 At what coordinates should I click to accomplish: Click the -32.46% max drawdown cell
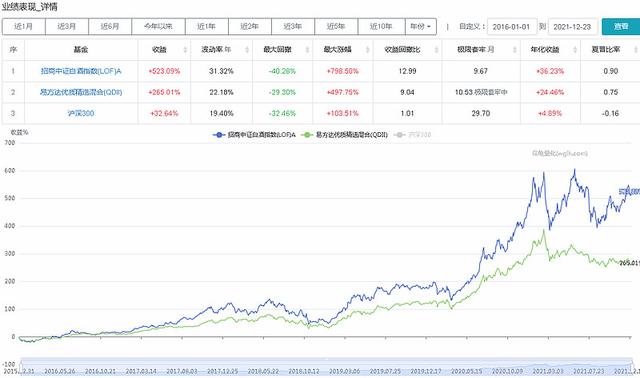pos(282,113)
